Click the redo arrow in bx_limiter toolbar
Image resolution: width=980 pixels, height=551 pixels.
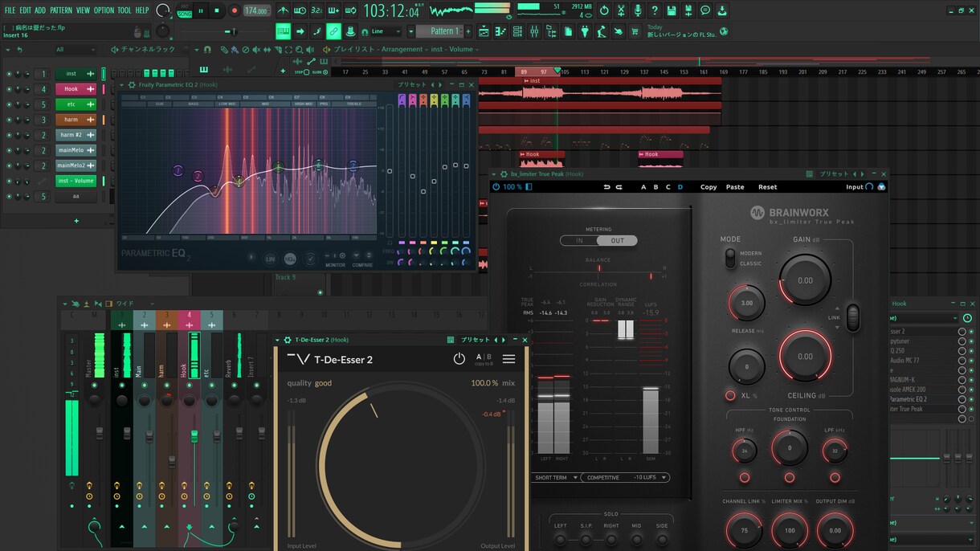[619, 187]
